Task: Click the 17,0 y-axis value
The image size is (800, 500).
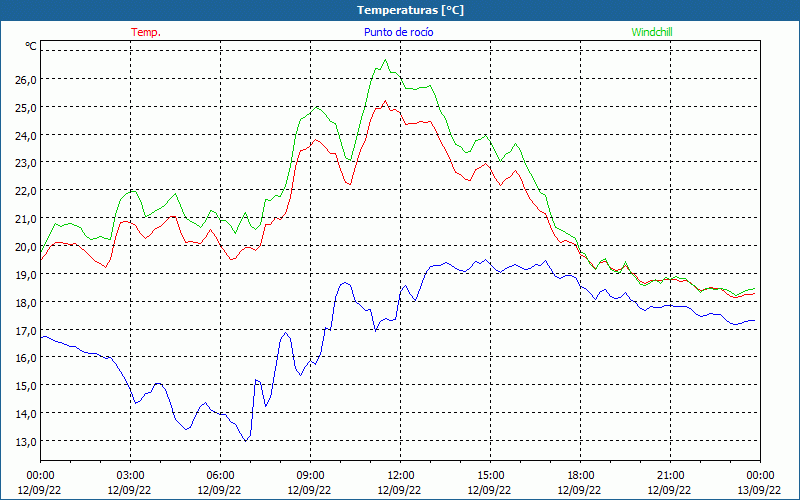Action: [x=27, y=331]
